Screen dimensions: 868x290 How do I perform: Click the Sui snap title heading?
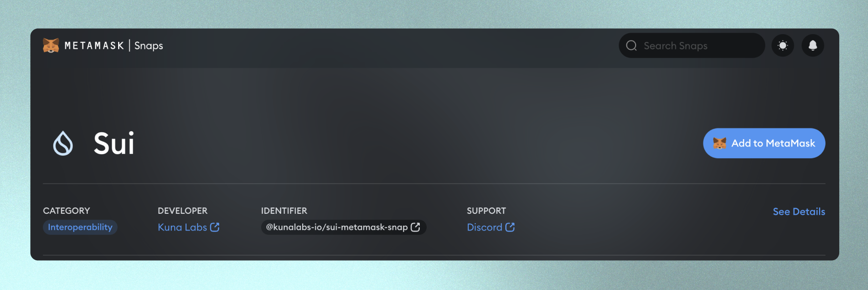(x=114, y=144)
